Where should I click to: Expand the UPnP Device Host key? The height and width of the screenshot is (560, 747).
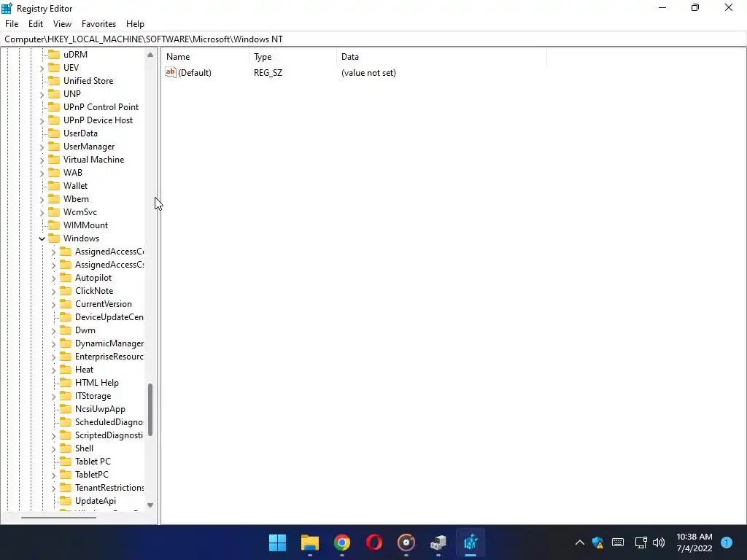point(42,120)
